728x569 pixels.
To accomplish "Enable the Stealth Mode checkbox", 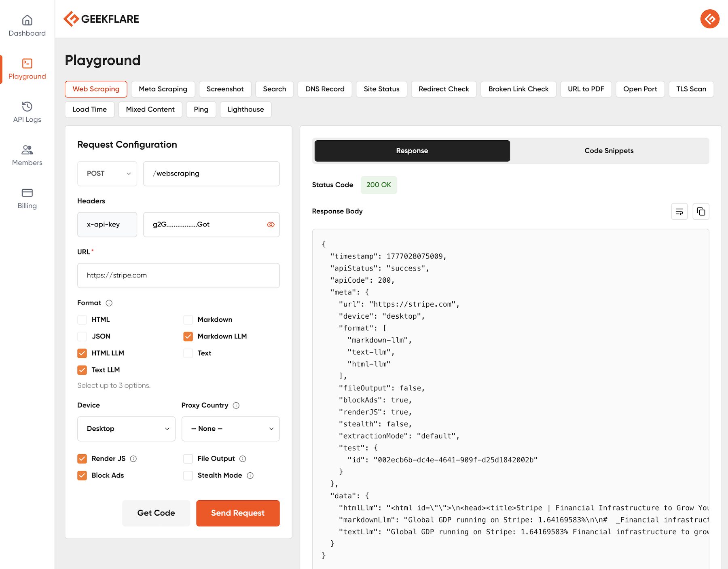I will click(188, 475).
